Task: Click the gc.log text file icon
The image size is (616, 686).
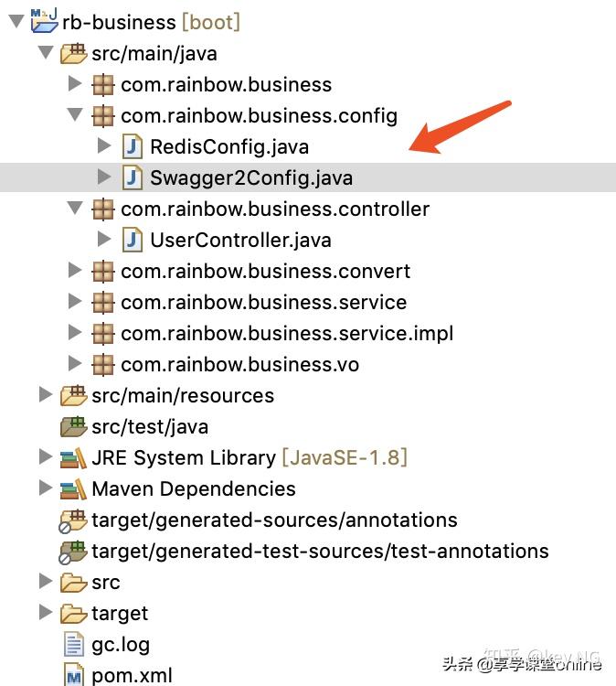Action: click(74, 645)
